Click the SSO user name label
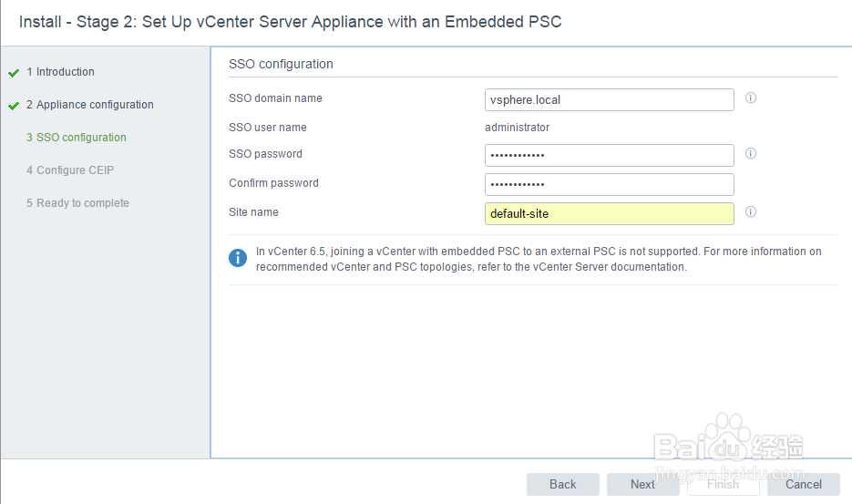This screenshot has width=852, height=504. pos(267,128)
